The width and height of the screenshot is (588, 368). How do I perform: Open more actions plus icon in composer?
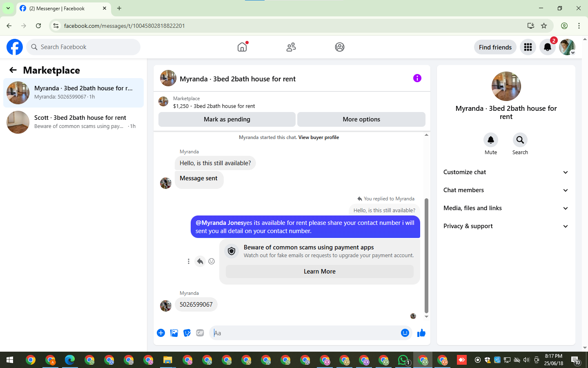pos(161,333)
